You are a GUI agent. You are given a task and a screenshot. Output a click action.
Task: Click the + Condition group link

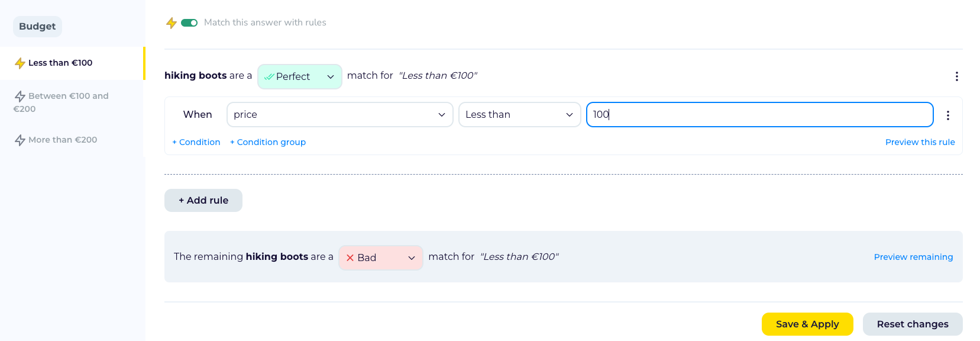(268, 142)
